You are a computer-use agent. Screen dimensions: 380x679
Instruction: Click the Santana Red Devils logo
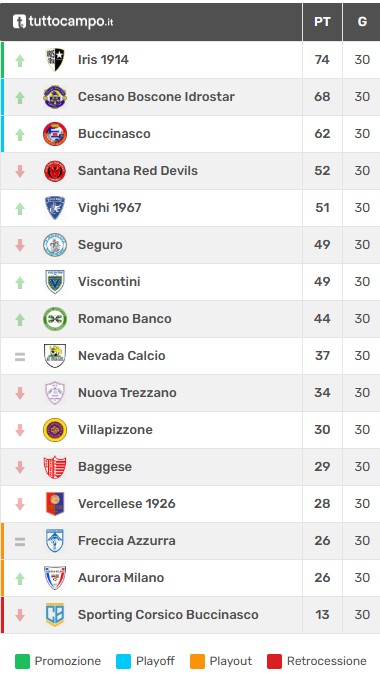pos(55,171)
